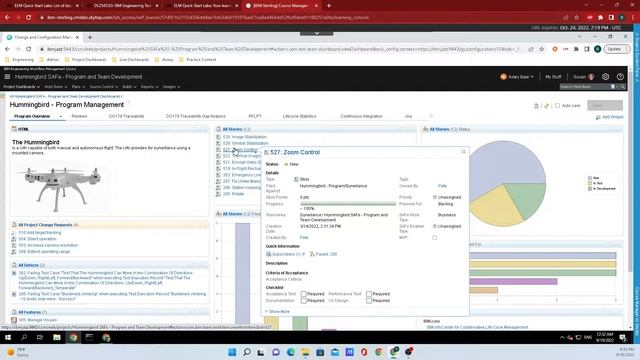Viewport: 640px width, 360px height.
Task: Click the maximize icon on Zoom Control popup
Action: pyautogui.click(x=463, y=152)
